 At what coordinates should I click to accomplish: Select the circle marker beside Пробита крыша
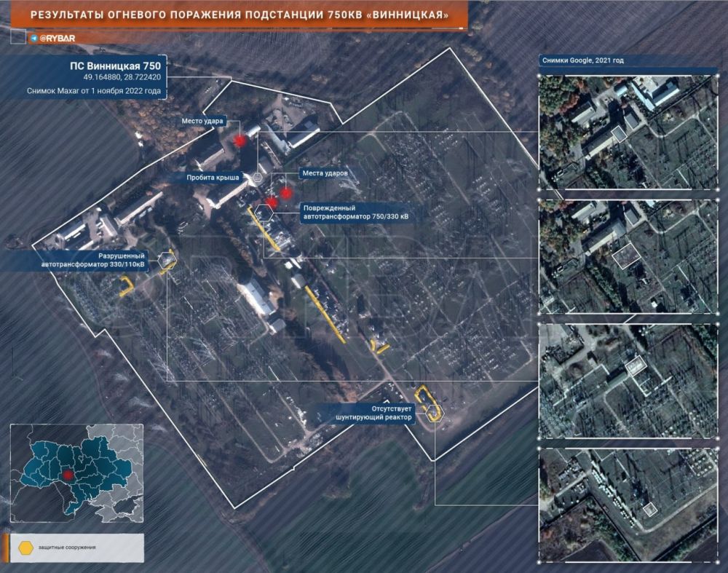pos(258,177)
